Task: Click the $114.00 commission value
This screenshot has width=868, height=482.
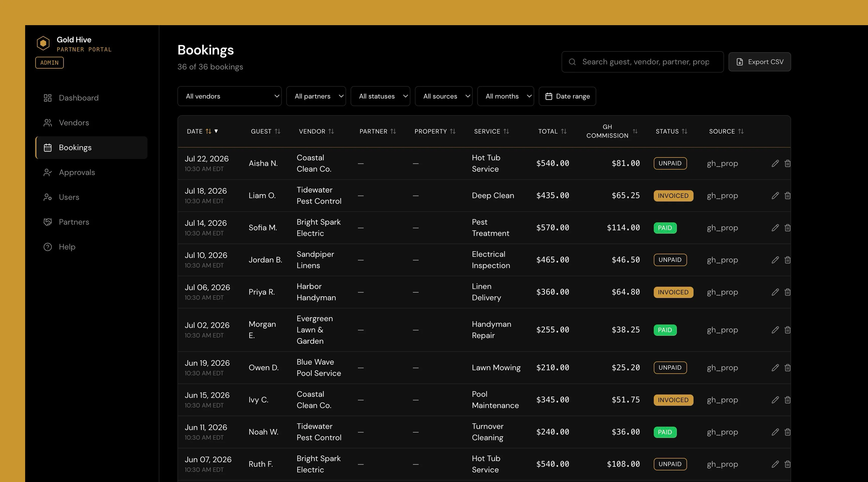Action: [623, 228]
